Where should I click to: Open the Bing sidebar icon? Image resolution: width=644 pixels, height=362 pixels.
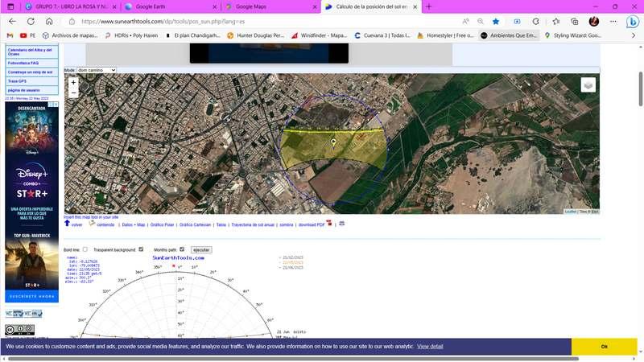click(633, 22)
